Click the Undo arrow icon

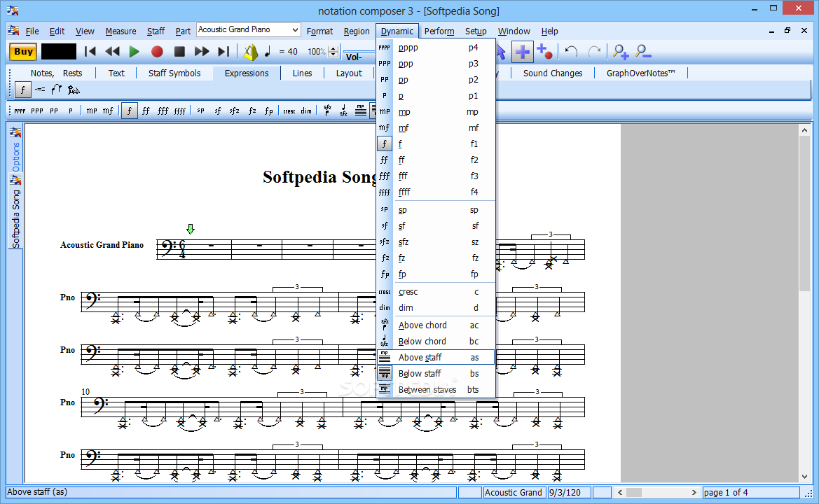pos(571,51)
